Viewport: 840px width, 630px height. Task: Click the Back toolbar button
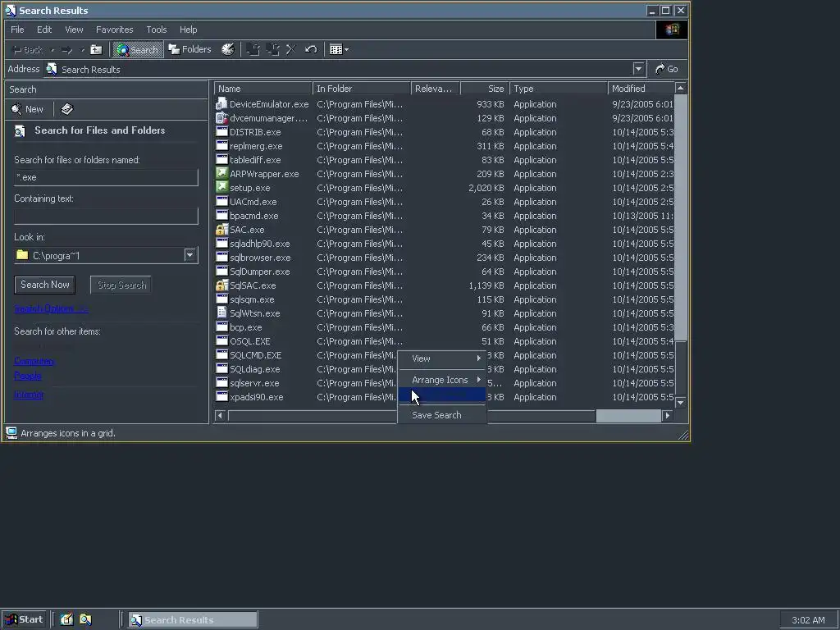coord(27,50)
